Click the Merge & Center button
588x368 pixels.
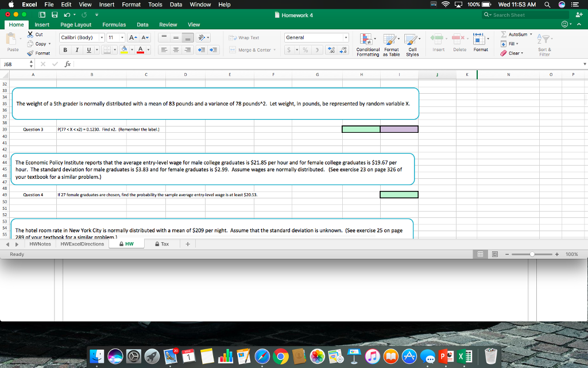pyautogui.click(x=252, y=49)
